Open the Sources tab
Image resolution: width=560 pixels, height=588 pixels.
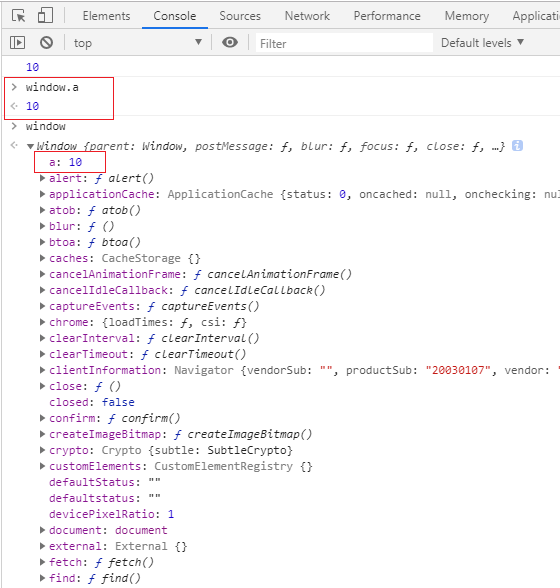[240, 16]
